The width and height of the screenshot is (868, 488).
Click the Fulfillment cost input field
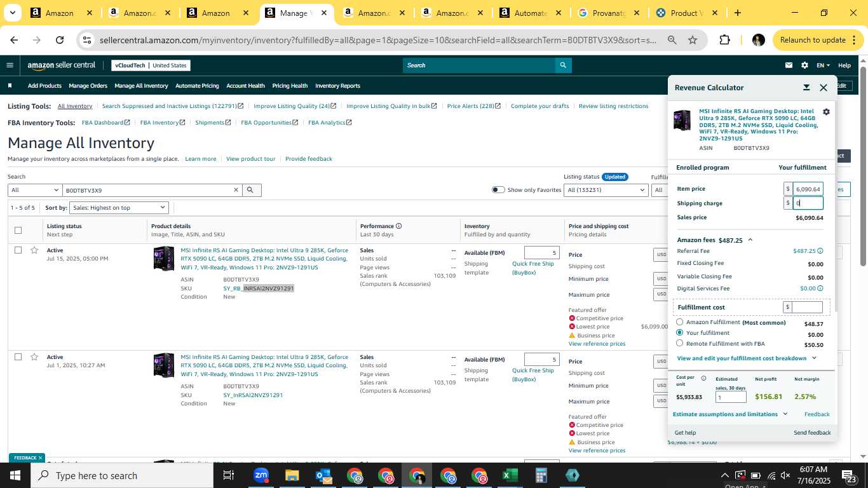[x=807, y=307]
